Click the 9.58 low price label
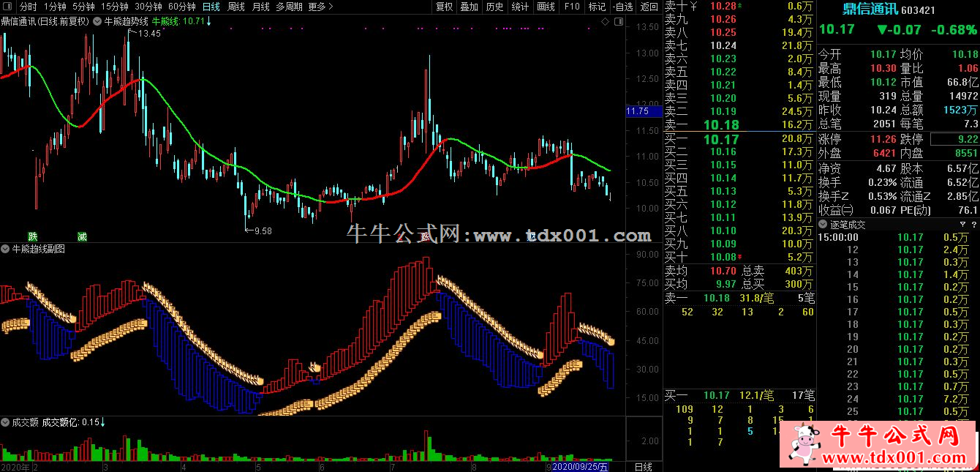This screenshot has height=472, width=980. pyautogui.click(x=262, y=231)
